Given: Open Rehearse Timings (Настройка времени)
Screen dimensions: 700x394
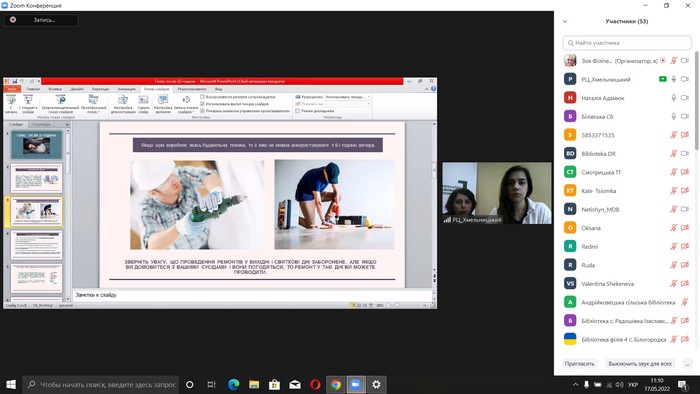Looking at the screenshot, I should [x=163, y=104].
